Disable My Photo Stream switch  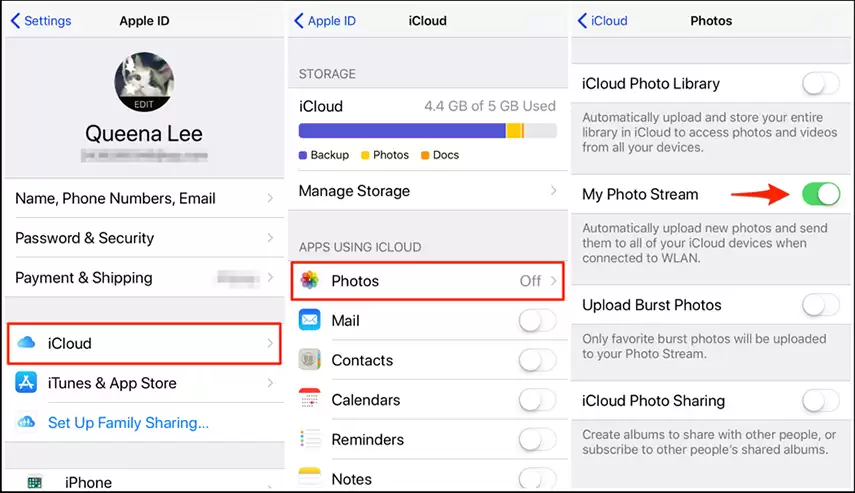821,194
